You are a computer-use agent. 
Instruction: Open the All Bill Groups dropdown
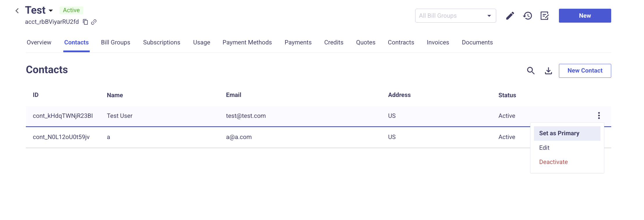(x=456, y=16)
